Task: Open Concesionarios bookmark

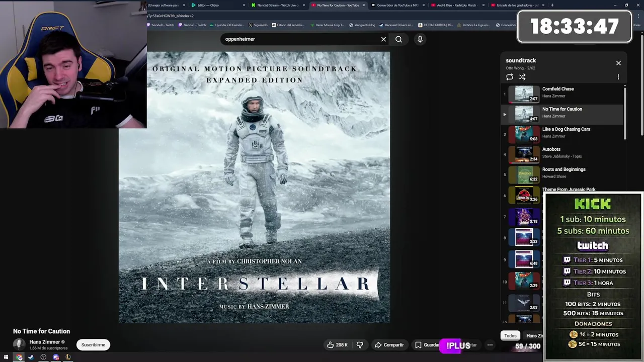Action: point(506,25)
